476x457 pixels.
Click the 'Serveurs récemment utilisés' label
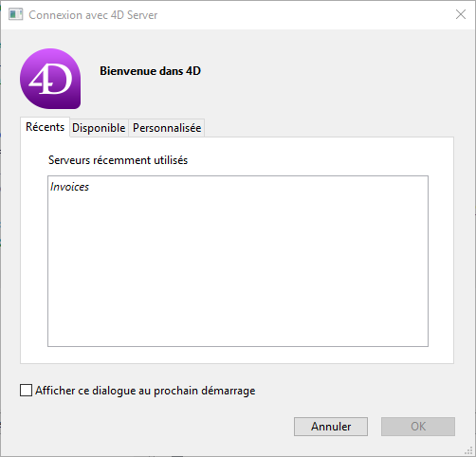(x=118, y=160)
